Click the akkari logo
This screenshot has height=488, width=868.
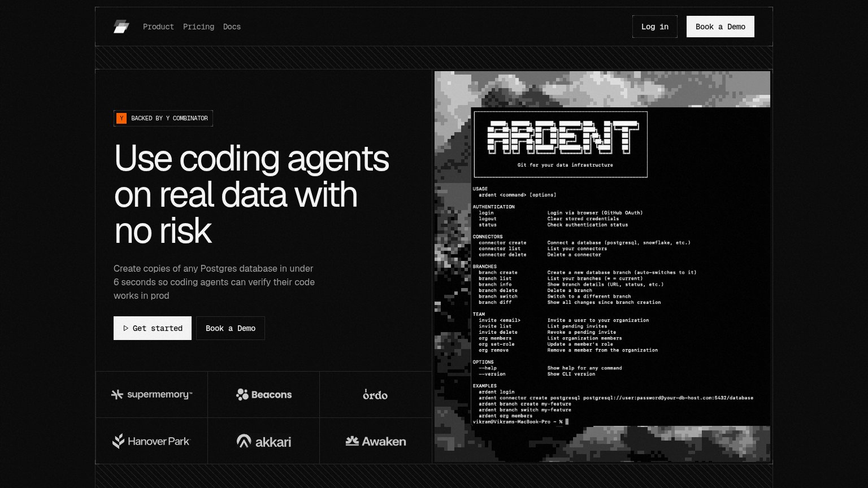pyautogui.click(x=264, y=441)
